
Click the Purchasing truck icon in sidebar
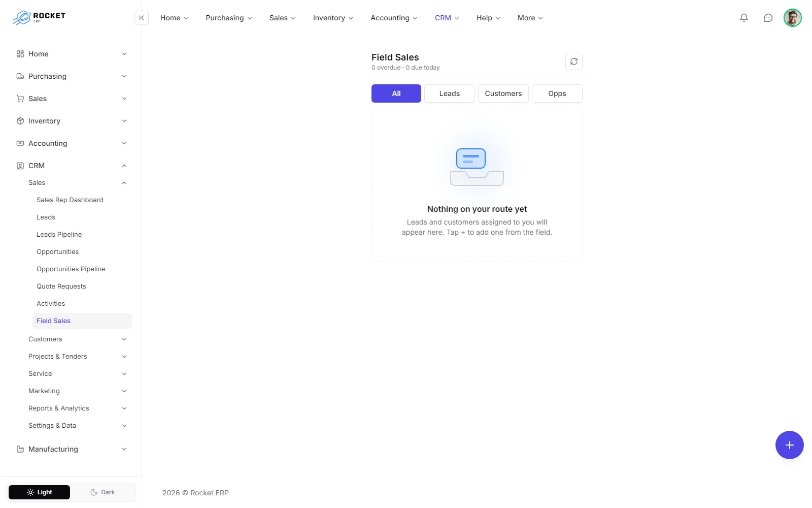click(20, 76)
